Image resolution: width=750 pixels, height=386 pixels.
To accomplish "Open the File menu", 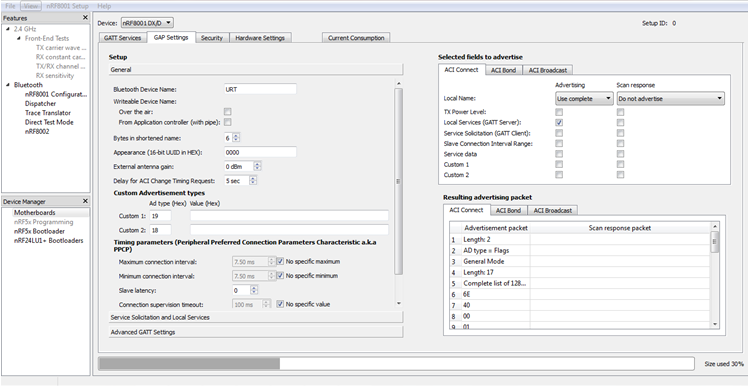I will click(10, 6).
